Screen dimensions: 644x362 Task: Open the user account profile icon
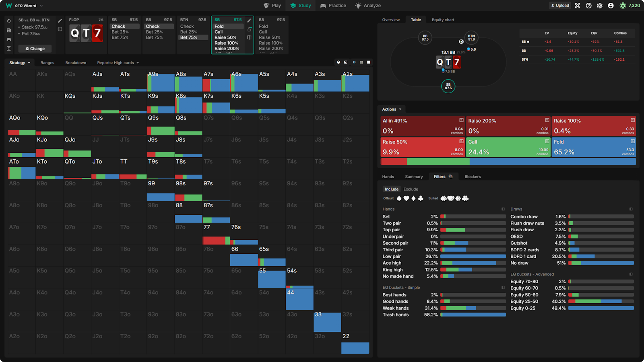click(611, 6)
